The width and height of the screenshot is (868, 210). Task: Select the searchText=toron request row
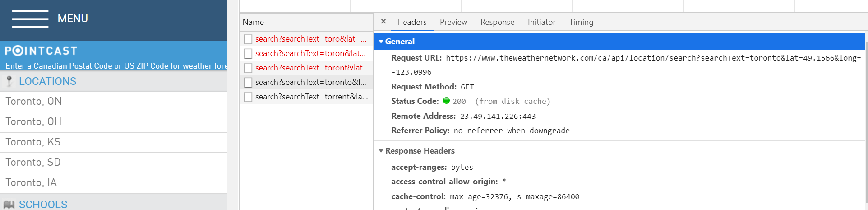306,53
